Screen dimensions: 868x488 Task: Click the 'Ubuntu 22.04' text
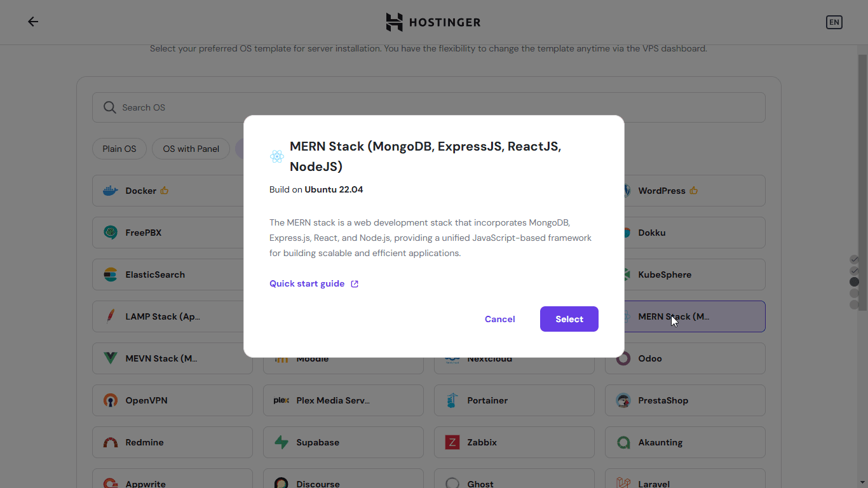click(334, 189)
